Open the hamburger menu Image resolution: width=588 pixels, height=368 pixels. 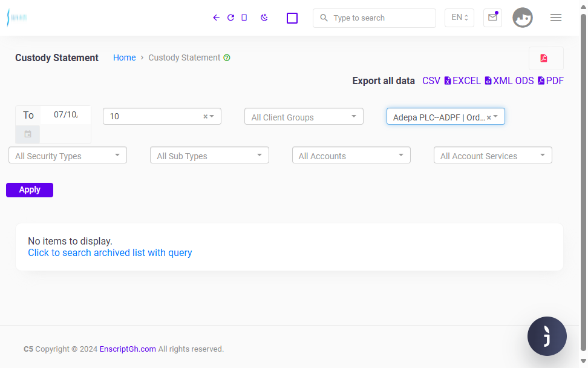[x=556, y=18]
